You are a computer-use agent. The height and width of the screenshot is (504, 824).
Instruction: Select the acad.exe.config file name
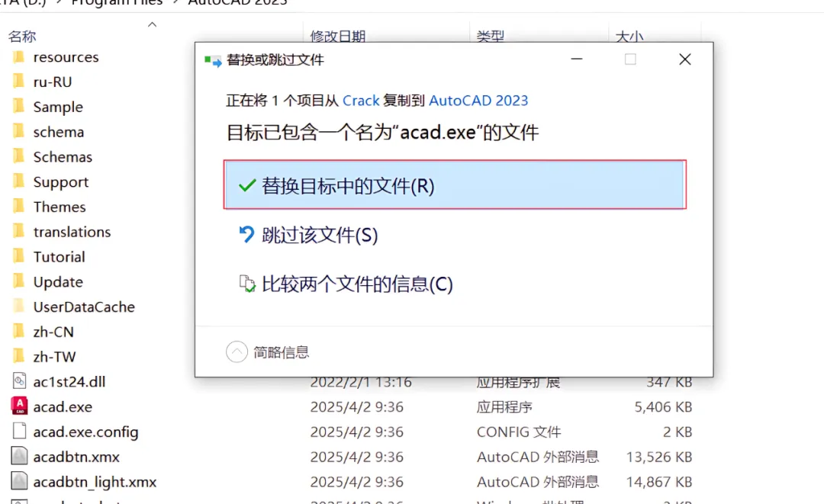85,432
